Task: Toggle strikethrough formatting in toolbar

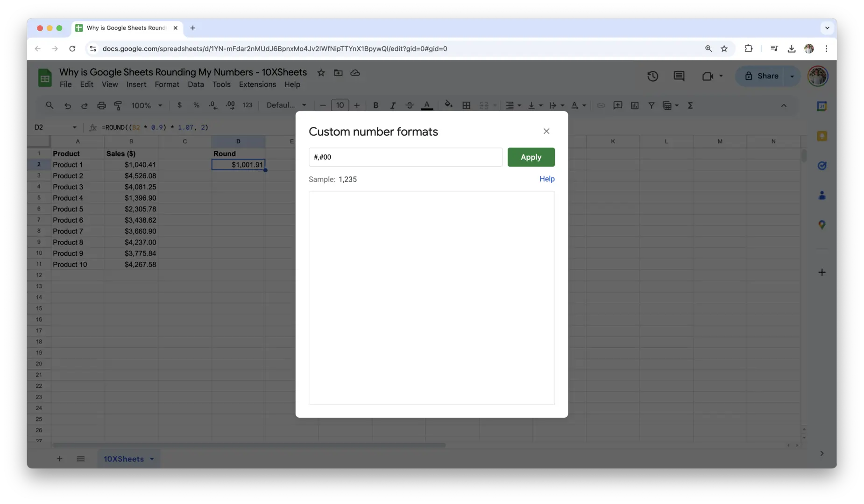Action: click(x=410, y=105)
